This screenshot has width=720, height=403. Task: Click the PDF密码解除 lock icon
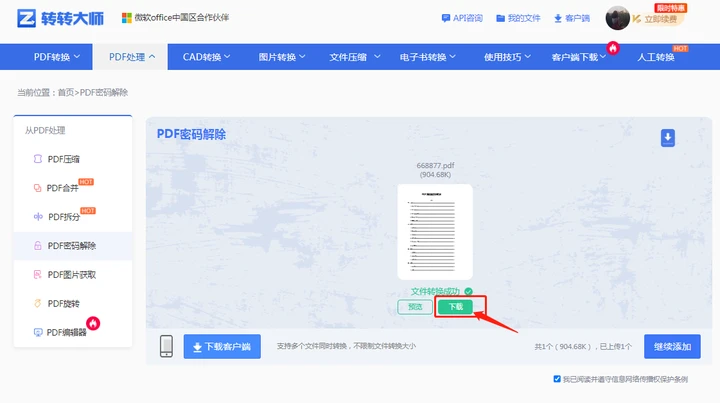pos(38,246)
